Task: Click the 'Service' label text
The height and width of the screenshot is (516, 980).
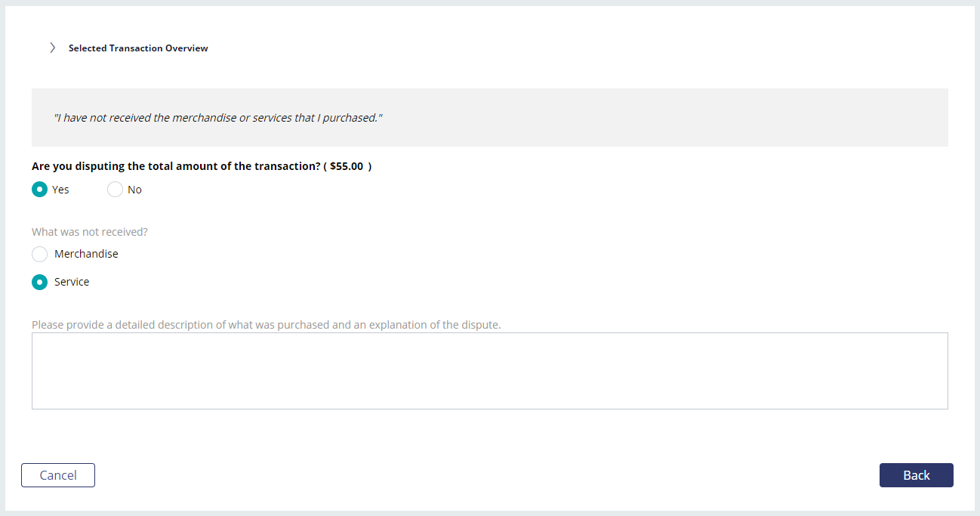Action: click(x=72, y=282)
